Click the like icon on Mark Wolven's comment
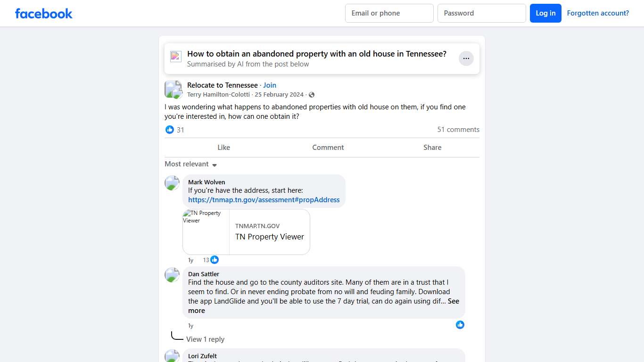644x362 pixels. tap(215, 260)
